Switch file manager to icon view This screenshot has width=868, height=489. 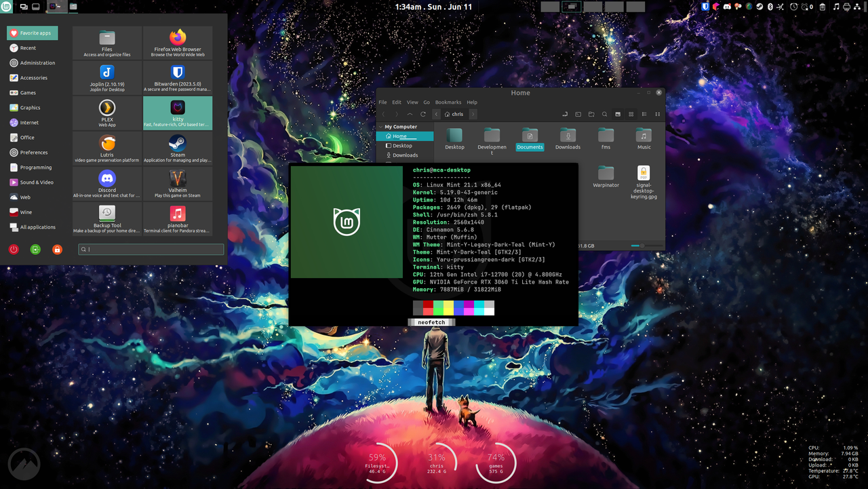tap(631, 114)
